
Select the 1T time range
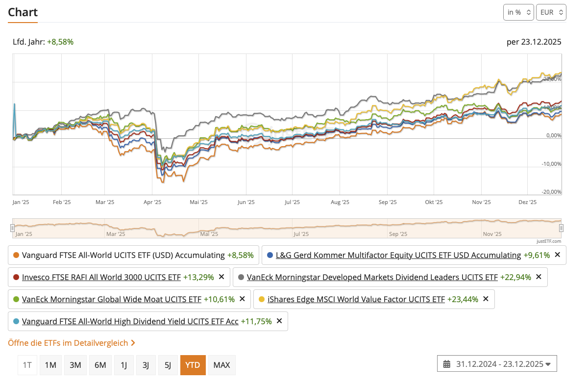pos(27,365)
